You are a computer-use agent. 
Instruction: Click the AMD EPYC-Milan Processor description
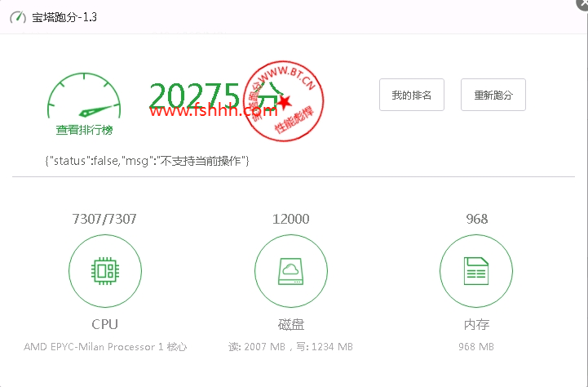pos(105,346)
